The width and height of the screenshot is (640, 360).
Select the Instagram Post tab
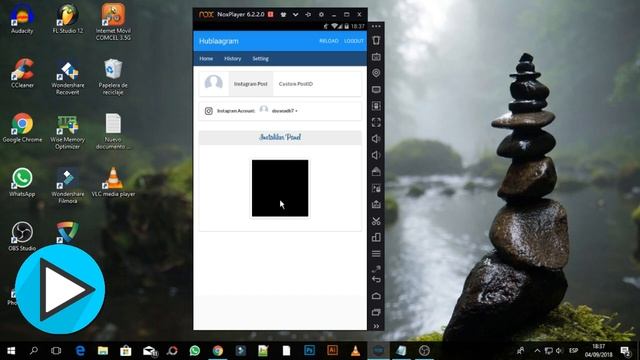[x=251, y=84]
